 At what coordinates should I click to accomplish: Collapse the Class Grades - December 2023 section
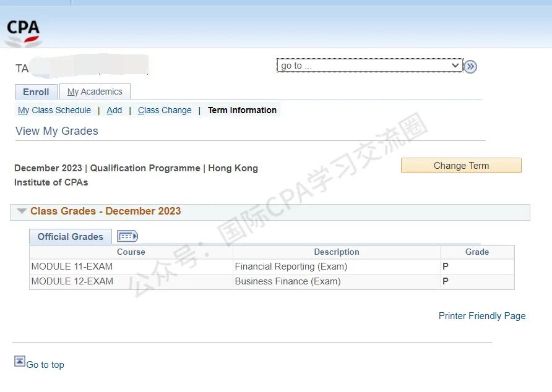(x=22, y=211)
